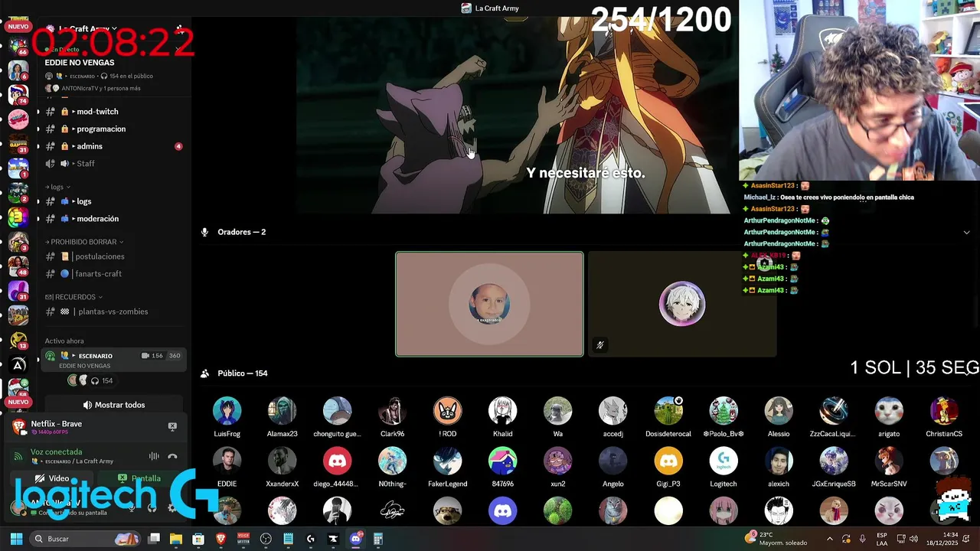Open user settings gear icon

[172, 507]
